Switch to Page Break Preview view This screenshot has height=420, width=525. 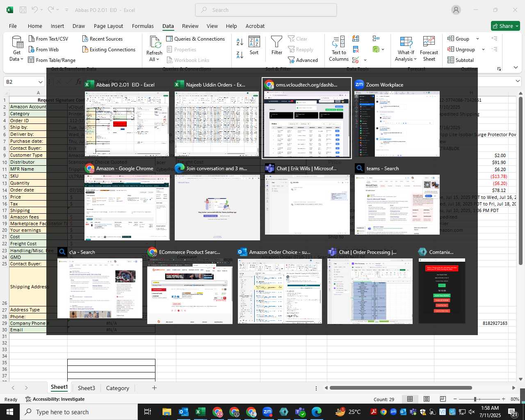tap(443, 399)
